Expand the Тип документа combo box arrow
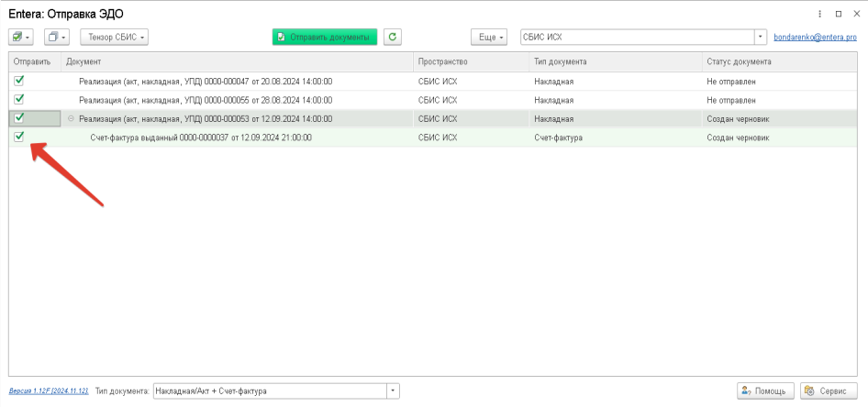Viewport: 868px width, 407px height. pos(393,391)
